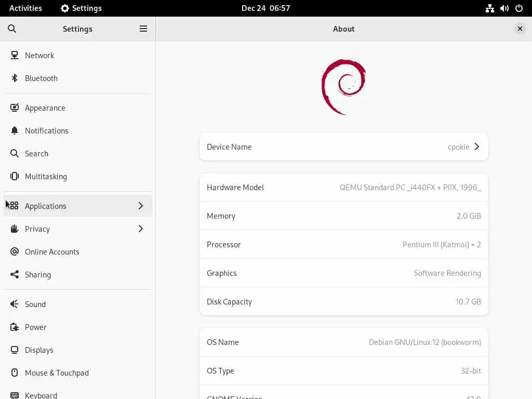
Task: Click the Power battery icon in sidebar
Action: tap(14, 327)
